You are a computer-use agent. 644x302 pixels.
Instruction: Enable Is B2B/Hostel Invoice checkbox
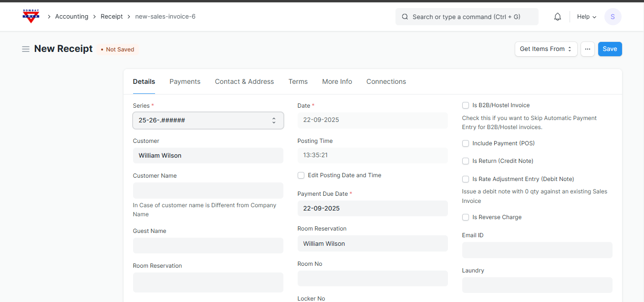tap(466, 105)
